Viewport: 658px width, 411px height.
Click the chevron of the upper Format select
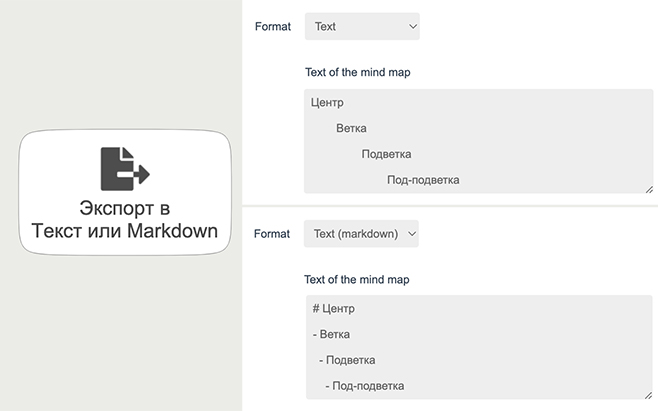coord(413,26)
